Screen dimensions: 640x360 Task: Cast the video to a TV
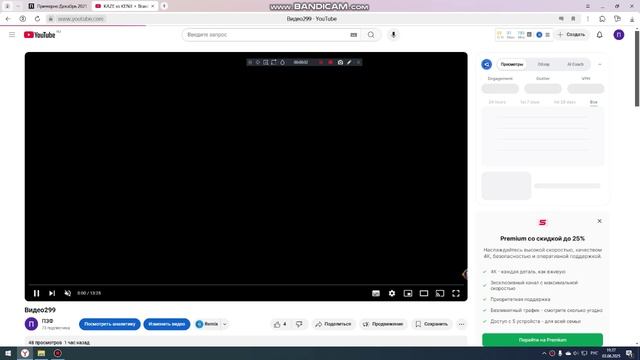pos(440,293)
